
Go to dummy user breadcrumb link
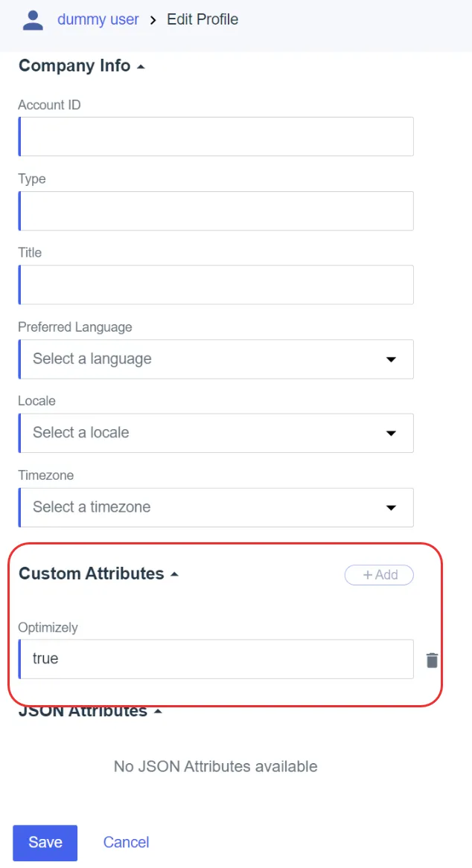point(98,19)
